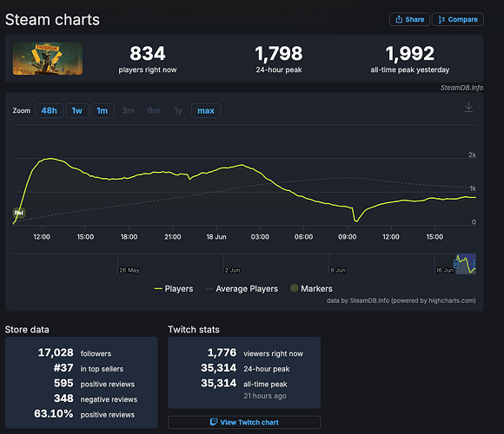Select the 48h zoom range
The image size is (504, 434).
49,111
